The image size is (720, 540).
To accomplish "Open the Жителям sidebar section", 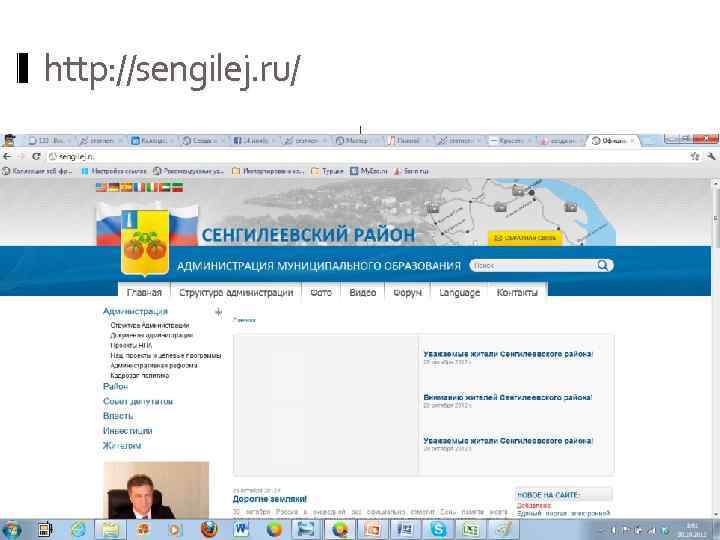I will tap(122, 445).
